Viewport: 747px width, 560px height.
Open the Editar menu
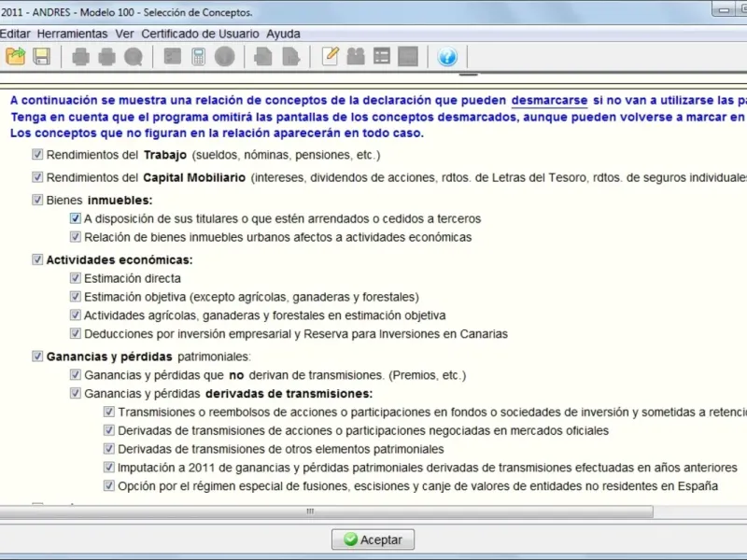[x=15, y=34]
